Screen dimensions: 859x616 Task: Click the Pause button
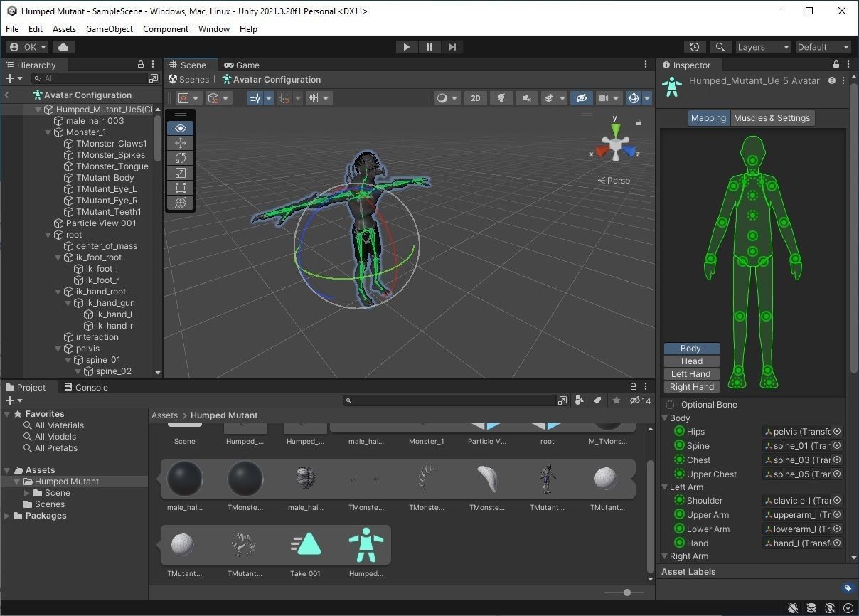coord(429,47)
